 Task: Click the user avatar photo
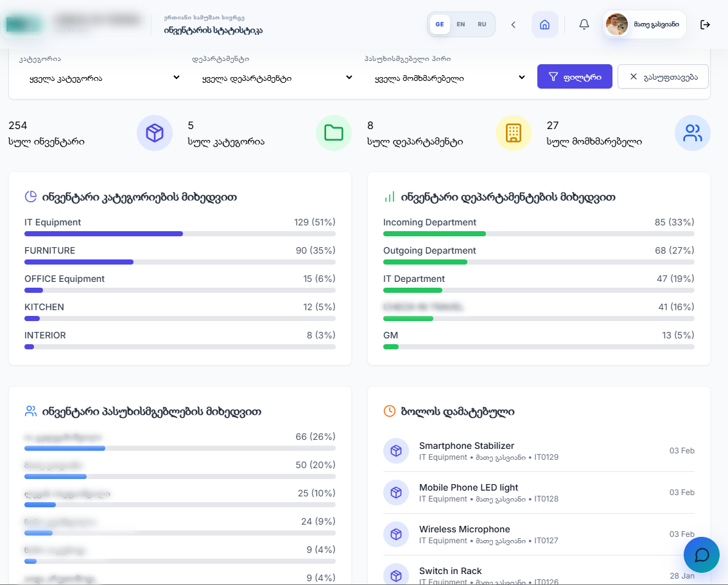pyautogui.click(x=616, y=24)
